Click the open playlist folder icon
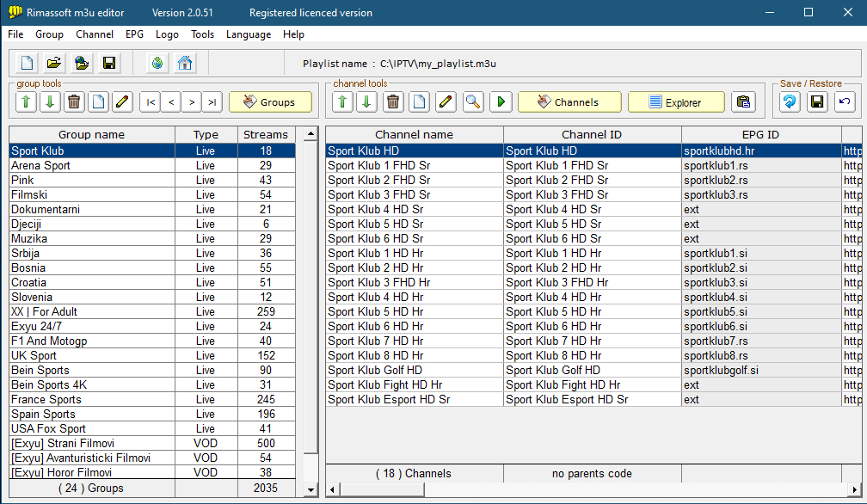The width and height of the screenshot is (867, 504). pyautogui.click(x=53, y=63)
